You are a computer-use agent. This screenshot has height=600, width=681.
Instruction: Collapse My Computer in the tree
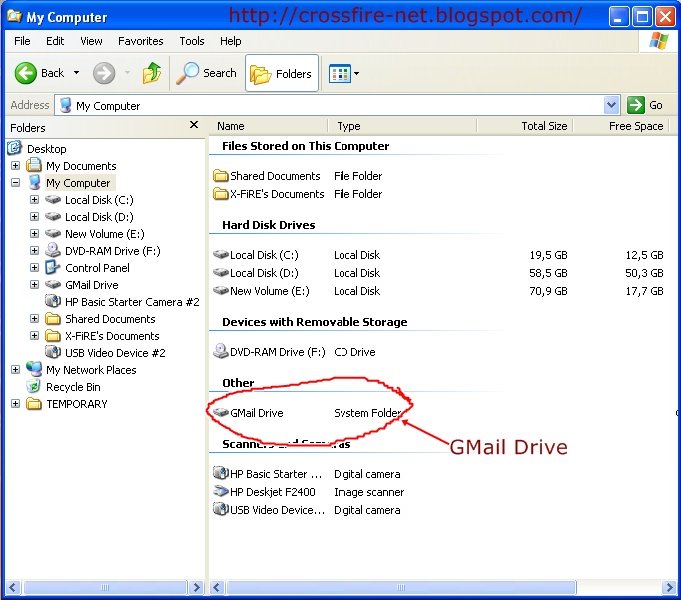click(15, 182)
